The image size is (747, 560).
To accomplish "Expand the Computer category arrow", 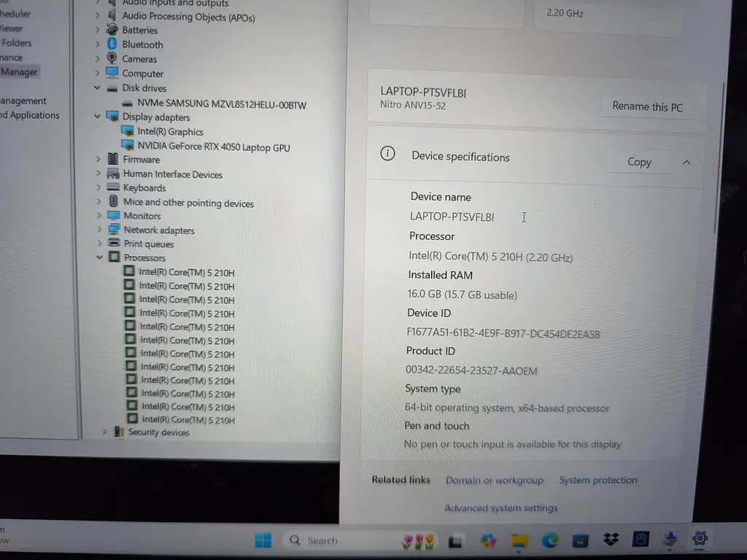I will coord(97,73).
